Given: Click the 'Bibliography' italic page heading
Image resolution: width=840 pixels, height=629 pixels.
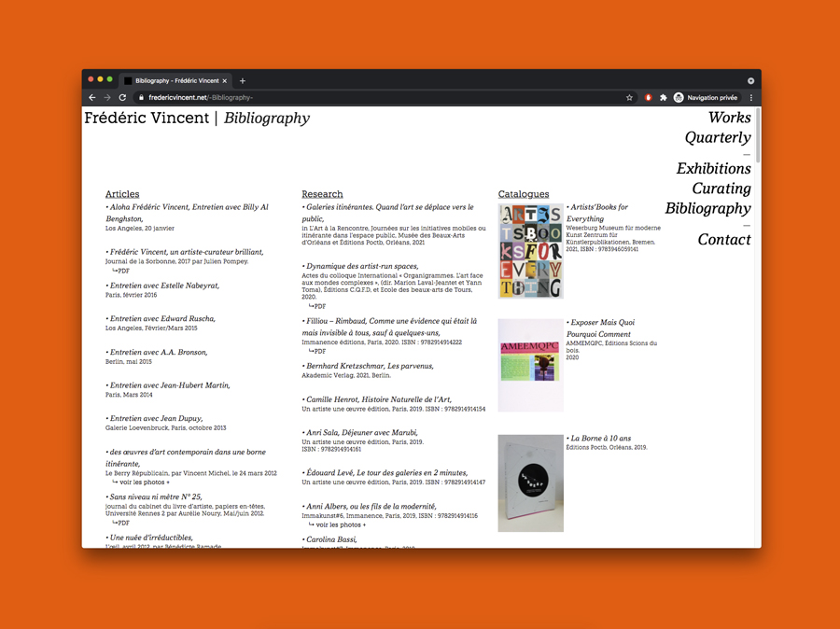Looking at the screenshot, I should 267,119.
